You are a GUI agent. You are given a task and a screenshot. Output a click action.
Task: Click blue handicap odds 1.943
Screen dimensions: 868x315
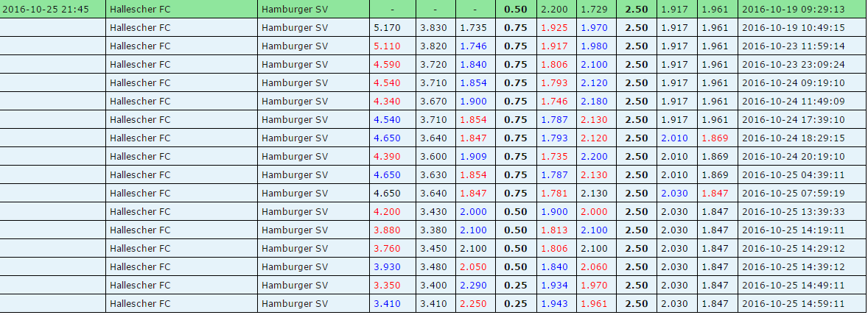[554, 303]
